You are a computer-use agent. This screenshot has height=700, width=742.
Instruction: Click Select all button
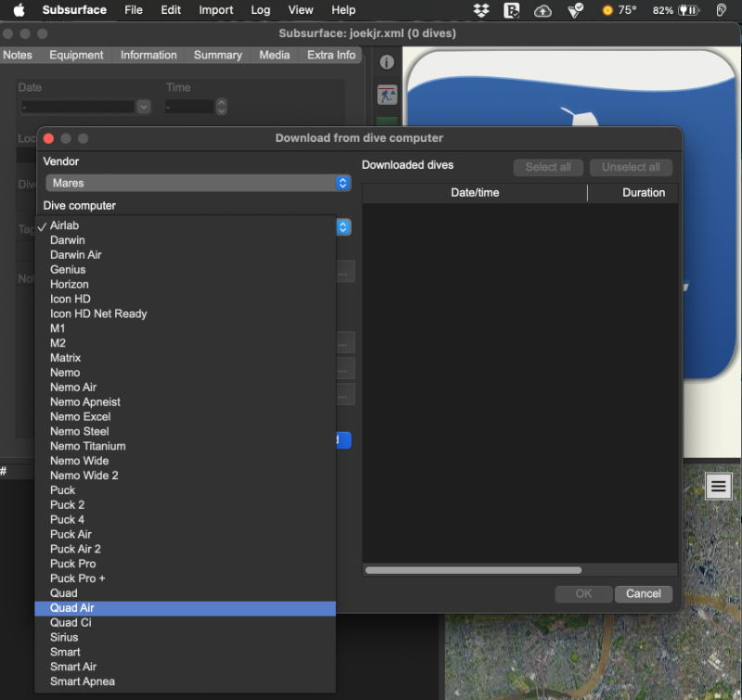[x=548, y=168]
